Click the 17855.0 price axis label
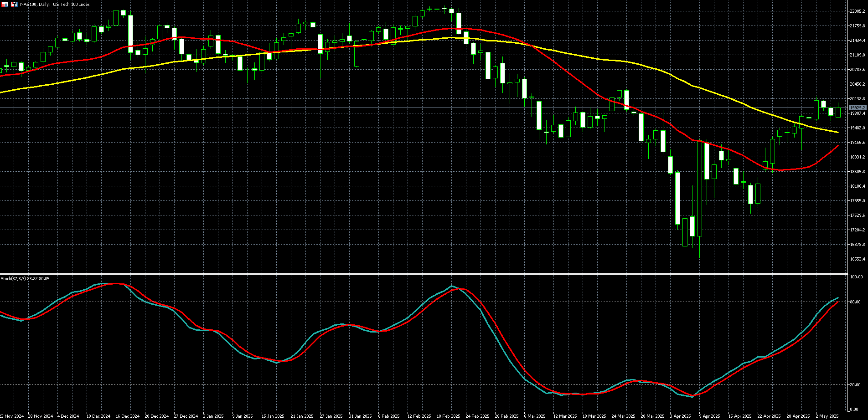This screenshot has height=420, width=868. (x=857, y=201)
